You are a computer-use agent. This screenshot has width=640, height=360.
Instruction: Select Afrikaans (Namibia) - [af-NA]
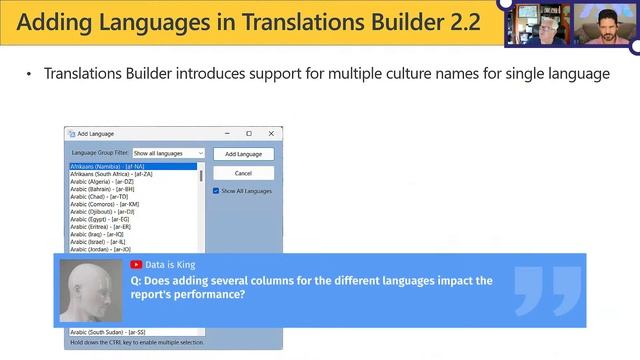[133, 167]
